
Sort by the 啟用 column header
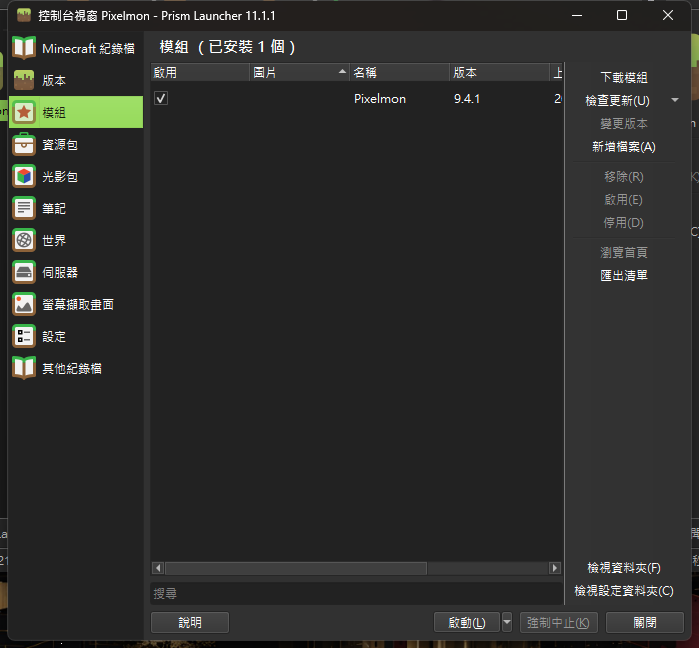[x=200, y=72]
